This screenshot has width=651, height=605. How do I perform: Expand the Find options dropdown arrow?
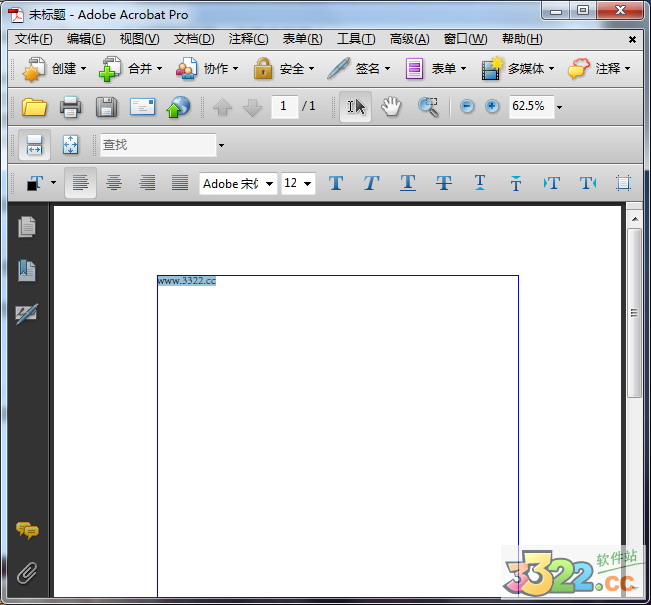pos(221,145)
